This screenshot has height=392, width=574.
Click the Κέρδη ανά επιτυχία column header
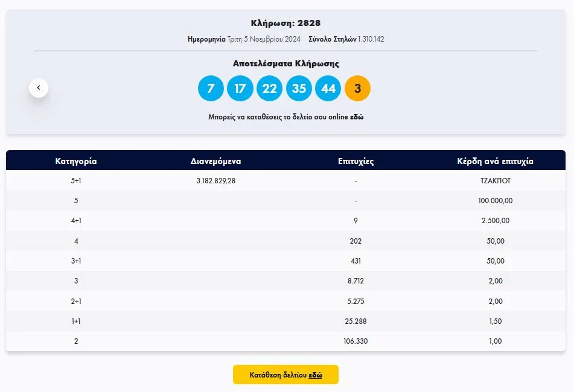coord(495,161)
